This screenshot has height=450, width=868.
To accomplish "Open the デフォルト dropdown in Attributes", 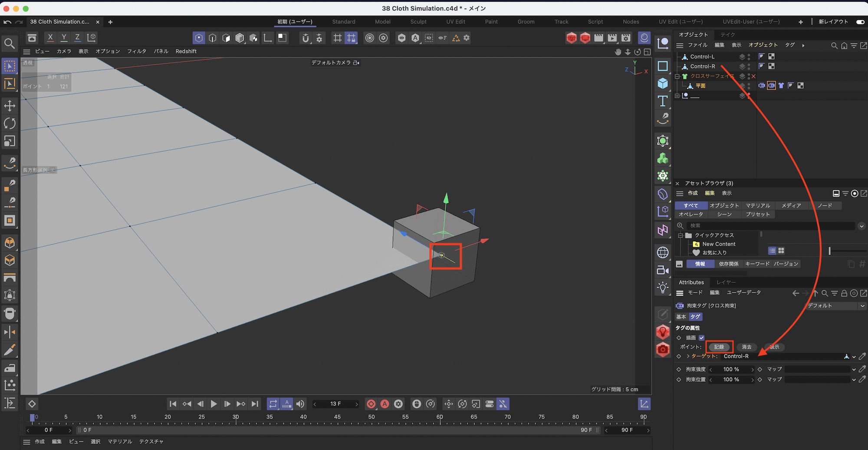I will pos(835,306).
